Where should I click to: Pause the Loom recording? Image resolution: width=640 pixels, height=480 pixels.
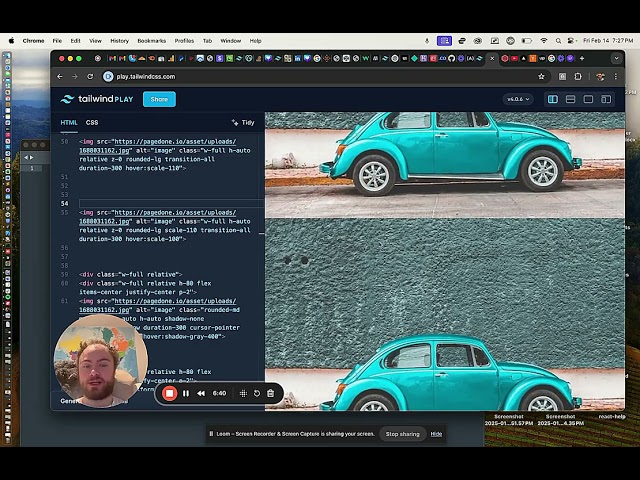(186, 393)
